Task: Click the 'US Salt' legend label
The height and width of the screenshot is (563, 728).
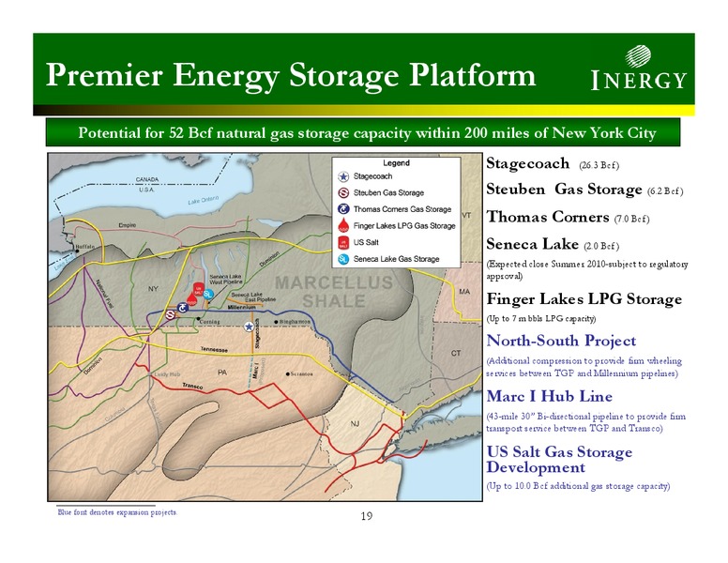Action: (366, 242)
